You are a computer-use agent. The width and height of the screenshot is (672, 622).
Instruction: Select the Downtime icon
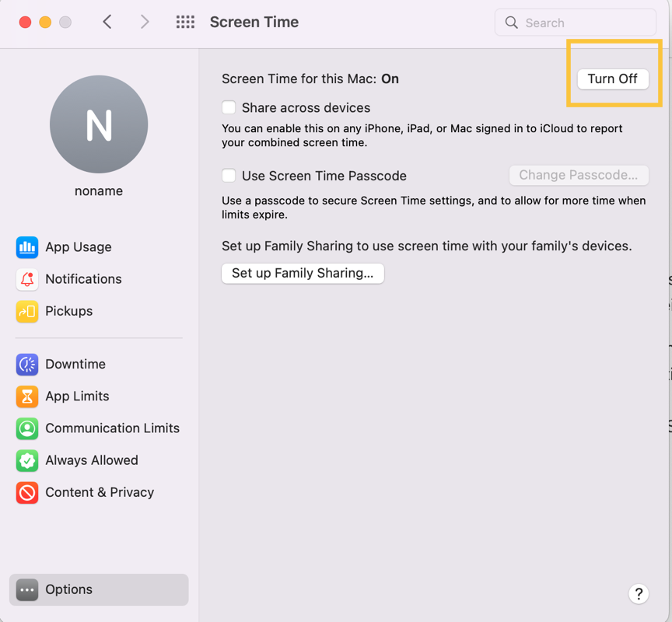tap(27, 364)
